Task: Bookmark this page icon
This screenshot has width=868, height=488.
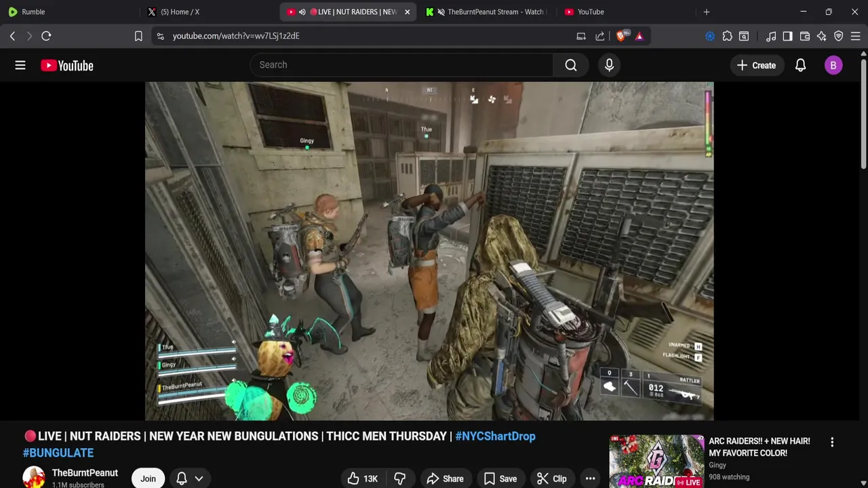Action: pyautogui.click(x=138, y=36)
